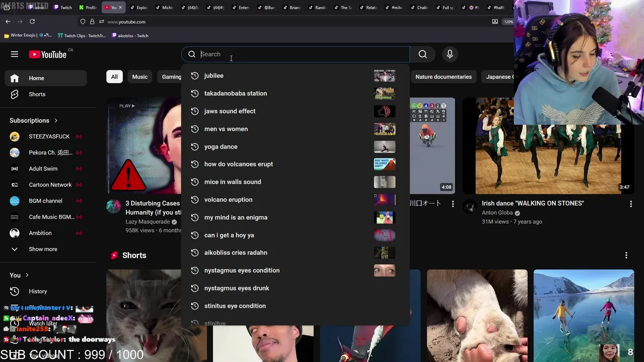The height and width of the screenshot is (362, 644).
Task: Select 'nystagmus eyes drunk' suggestion
Action: tap(295, 288)
